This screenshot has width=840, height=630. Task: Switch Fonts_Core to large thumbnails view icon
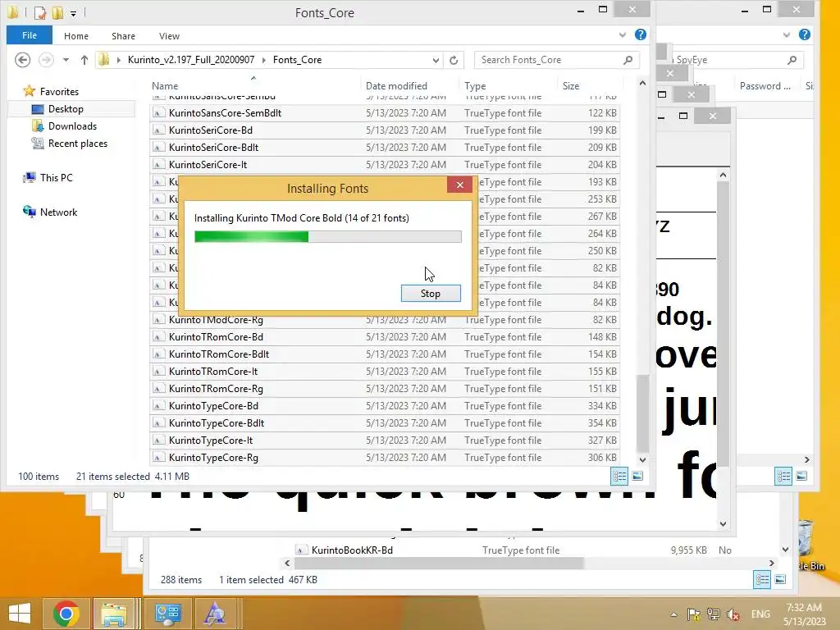point(637,476)
